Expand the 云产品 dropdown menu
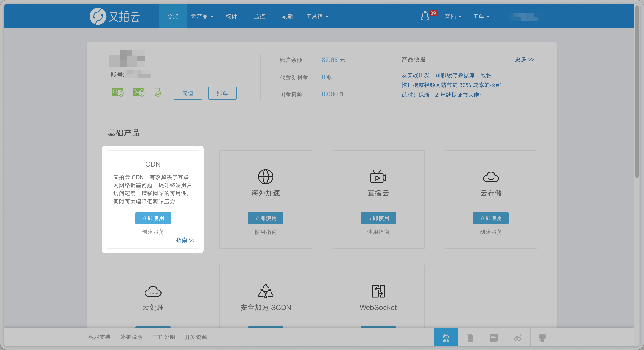Image resolution: width=644 pixels, height=350 pixels. (202, 16)
